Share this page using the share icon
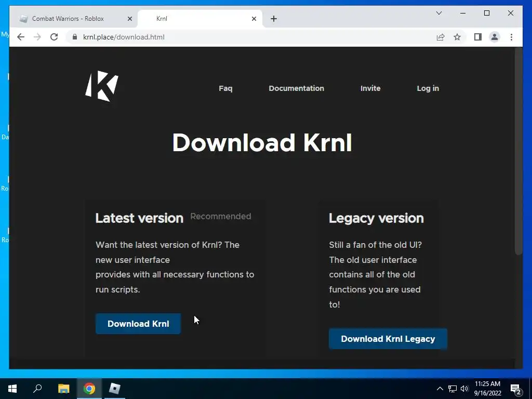 click(441, 37)
